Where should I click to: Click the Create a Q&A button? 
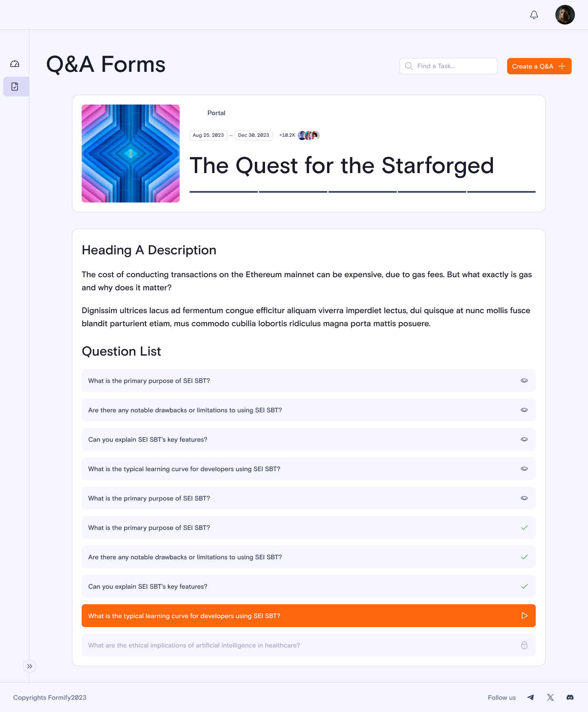539,66
